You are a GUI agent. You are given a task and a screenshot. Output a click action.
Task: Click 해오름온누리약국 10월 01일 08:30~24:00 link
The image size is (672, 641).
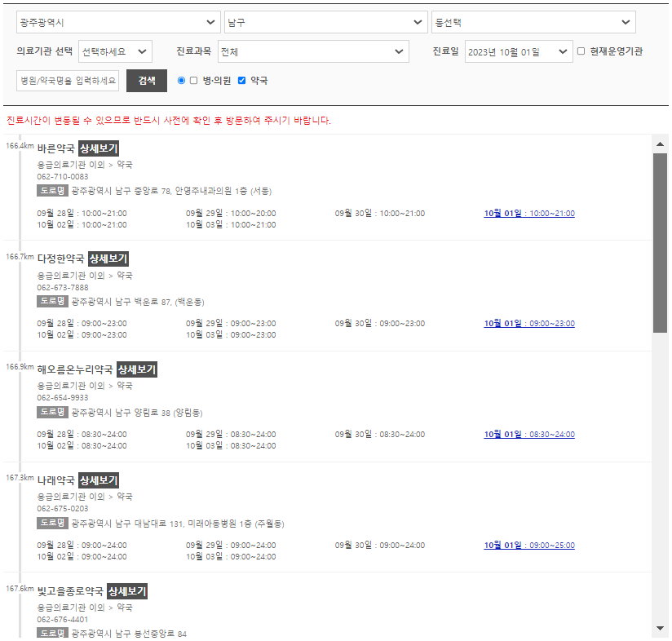coord(529,435)
